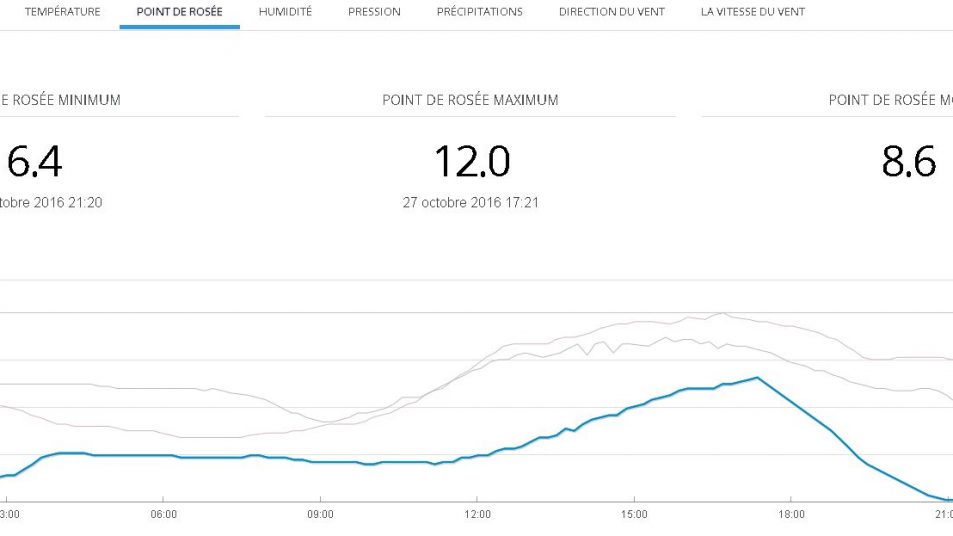Show the Précipitations tab
The height and width of the screenshot is (536, 953).
tap(479, 12)
